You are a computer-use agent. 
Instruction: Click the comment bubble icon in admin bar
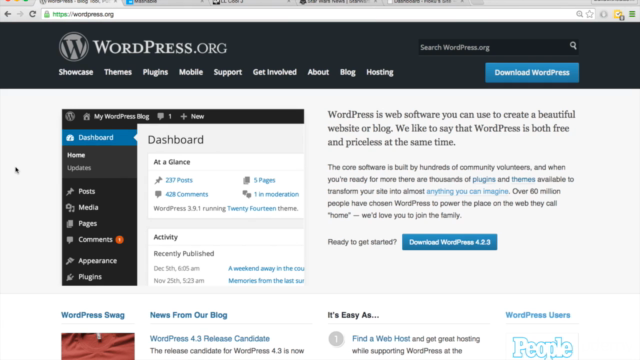pos(160,116)
